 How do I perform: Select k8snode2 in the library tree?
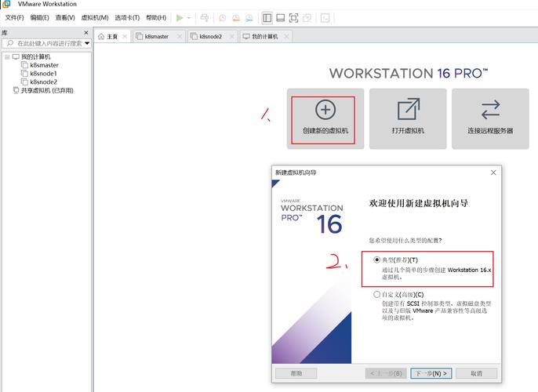(44, 82)
